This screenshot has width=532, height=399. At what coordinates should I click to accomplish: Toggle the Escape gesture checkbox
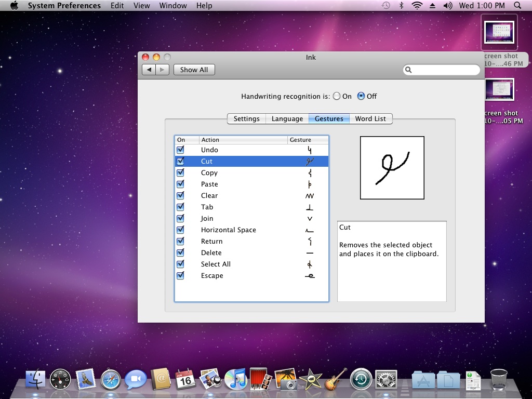[x=180, y=275]
